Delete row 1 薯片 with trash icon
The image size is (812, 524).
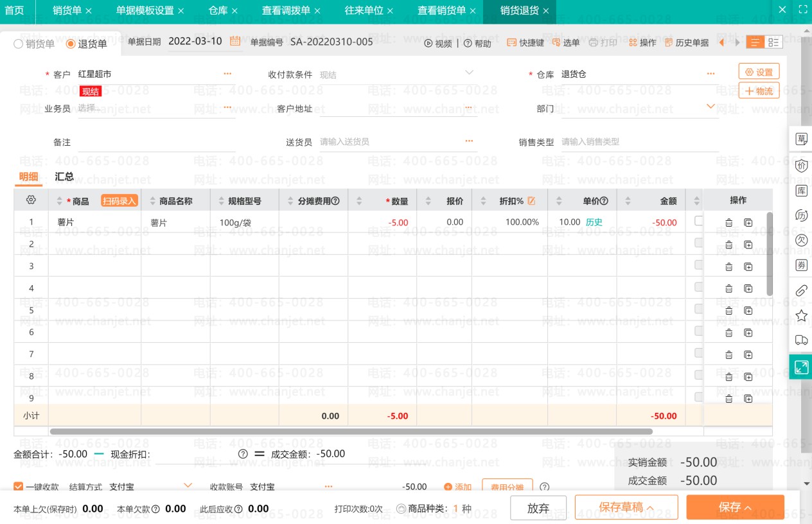(728, 223)
